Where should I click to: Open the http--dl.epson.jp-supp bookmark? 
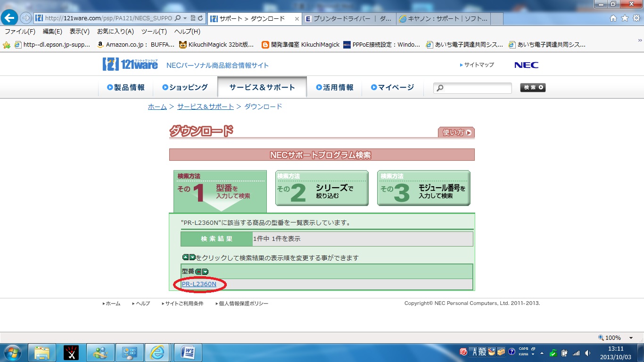tap(52, 45)
